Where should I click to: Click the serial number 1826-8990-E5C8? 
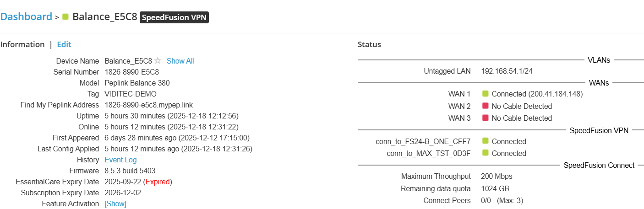click(x=132, y=72)
